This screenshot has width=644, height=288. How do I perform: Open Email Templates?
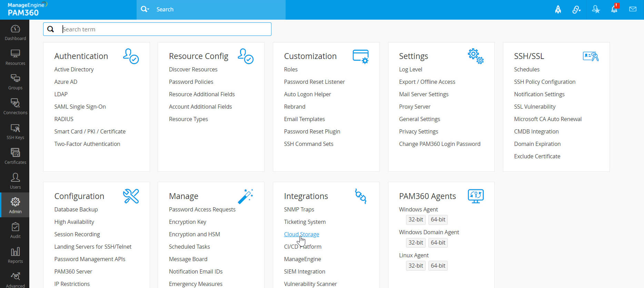click(x=305, y=119)
